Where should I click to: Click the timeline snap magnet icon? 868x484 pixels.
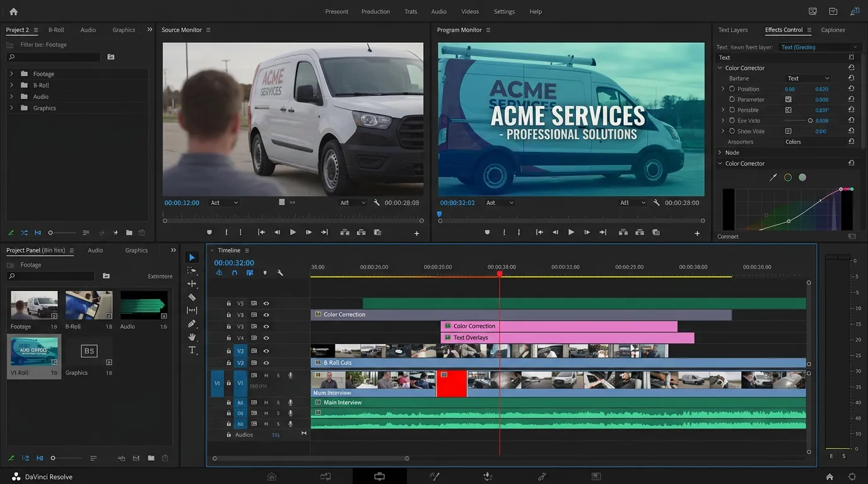[235, 273]
